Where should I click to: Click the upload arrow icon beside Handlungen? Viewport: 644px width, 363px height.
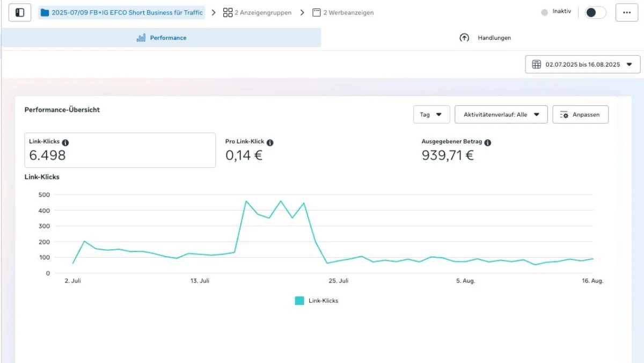pyautogui.click(x=464, y=38)
